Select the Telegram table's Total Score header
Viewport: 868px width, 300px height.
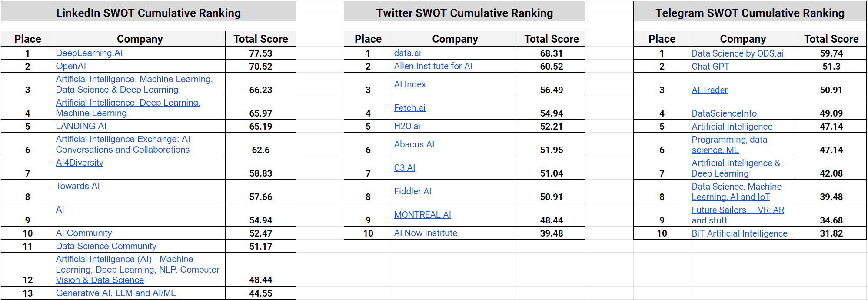click(x=831, y=39)
